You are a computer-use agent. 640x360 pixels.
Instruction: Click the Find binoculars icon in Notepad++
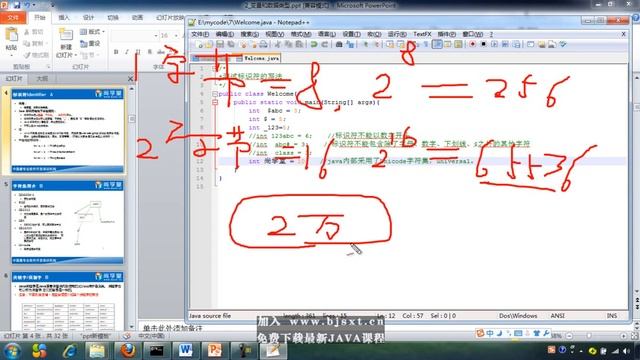(339, 44)
